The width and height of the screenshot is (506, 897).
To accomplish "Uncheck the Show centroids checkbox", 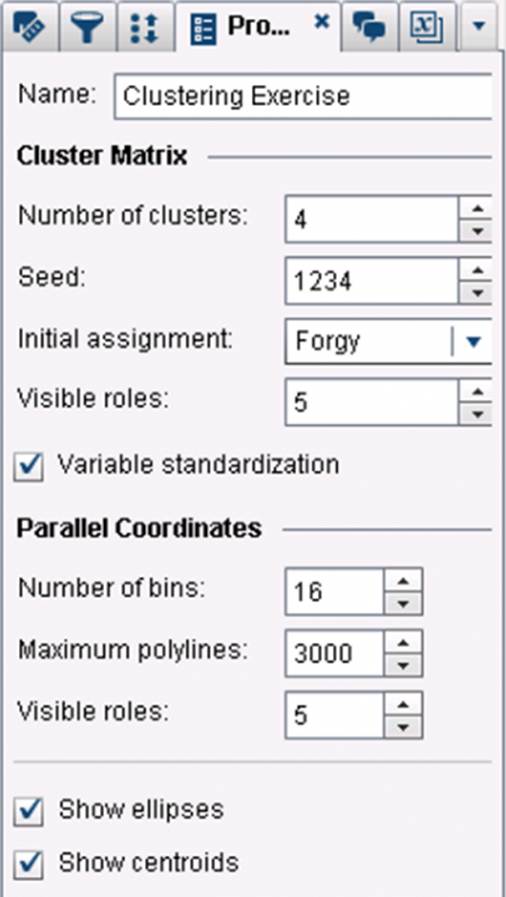I will click(29, 864).
